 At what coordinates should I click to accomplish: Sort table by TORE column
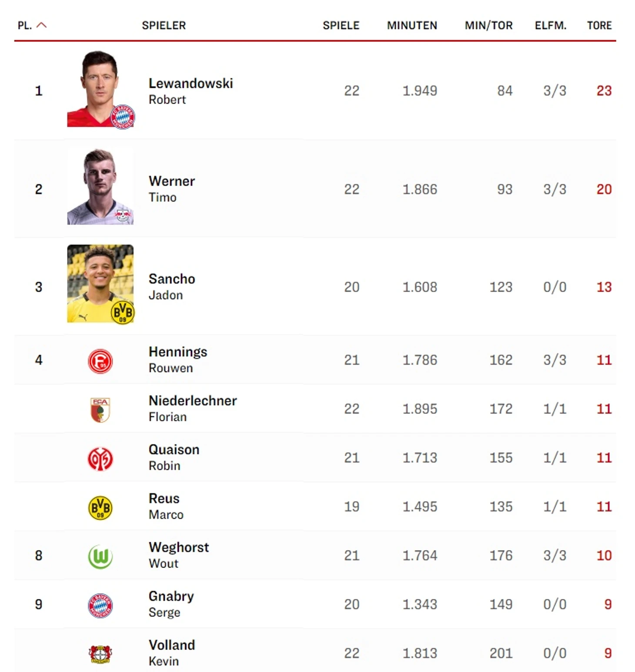coord(599,26)
